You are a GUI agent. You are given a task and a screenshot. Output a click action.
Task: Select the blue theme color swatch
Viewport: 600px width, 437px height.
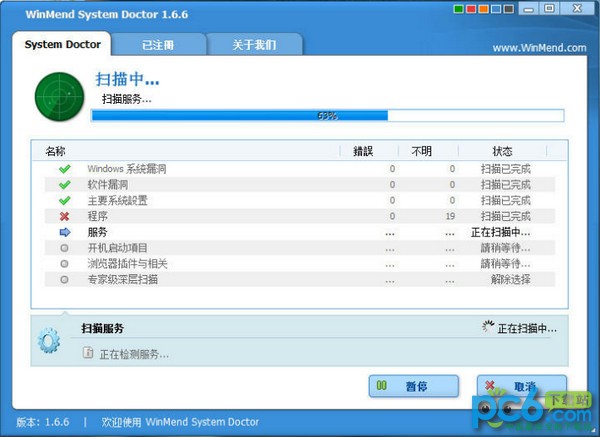point(496,9)
